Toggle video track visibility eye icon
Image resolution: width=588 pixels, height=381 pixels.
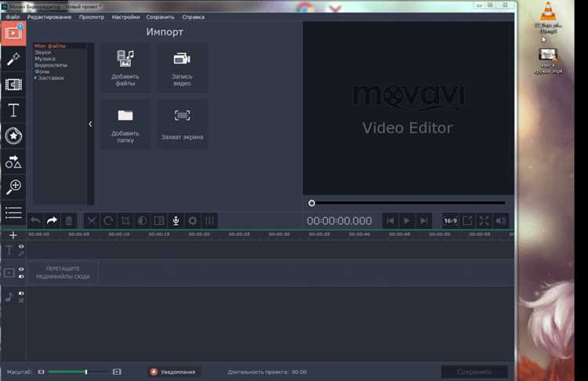21,269
